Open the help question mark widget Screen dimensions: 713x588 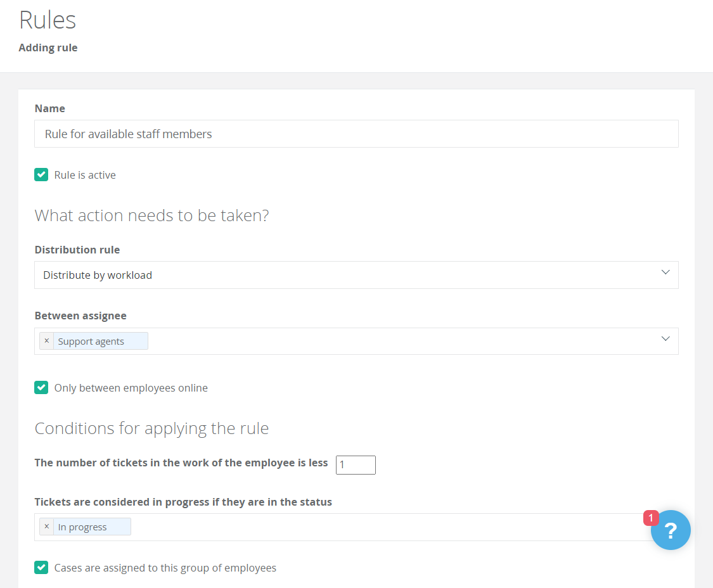coord(671,530)
